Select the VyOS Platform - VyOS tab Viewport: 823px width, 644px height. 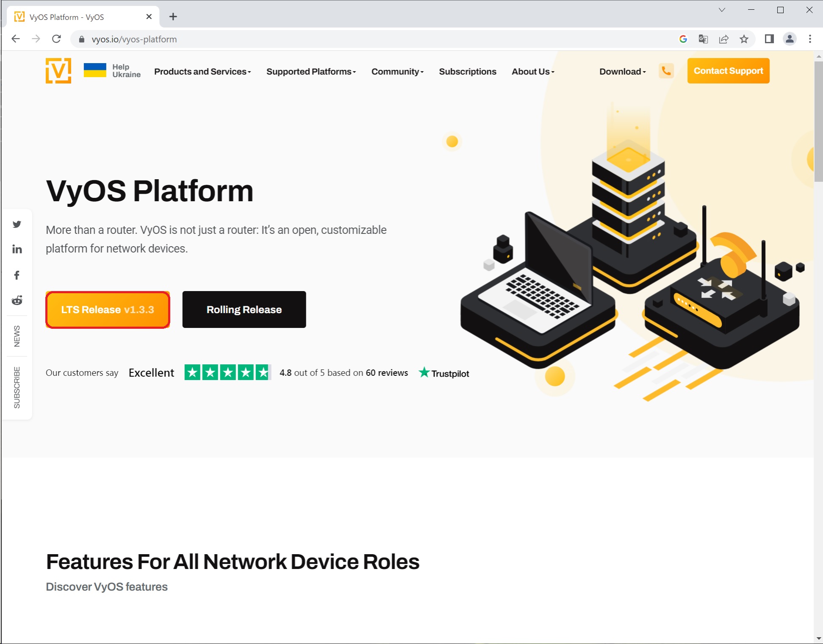83,17
